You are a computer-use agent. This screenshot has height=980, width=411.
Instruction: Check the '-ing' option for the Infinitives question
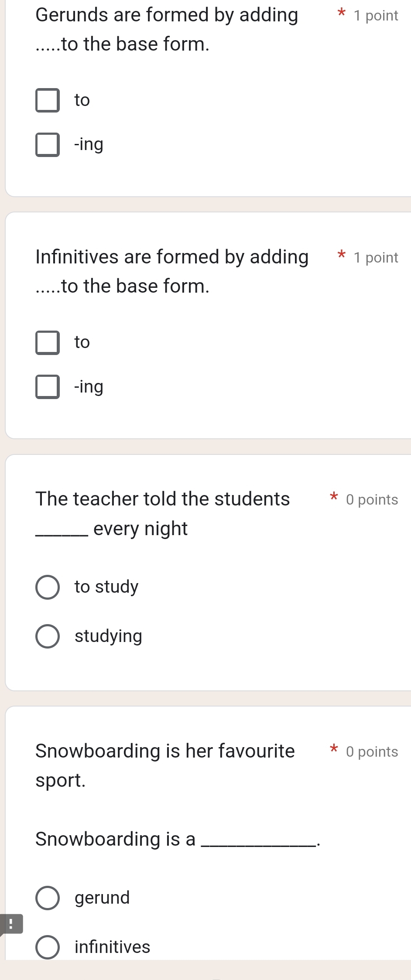click(47, 387)
